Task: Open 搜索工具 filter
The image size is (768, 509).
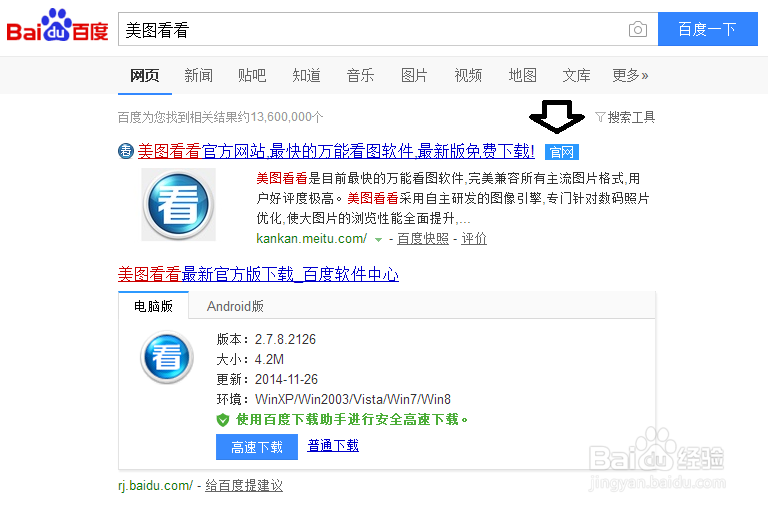Action: [x=625, y=117]
